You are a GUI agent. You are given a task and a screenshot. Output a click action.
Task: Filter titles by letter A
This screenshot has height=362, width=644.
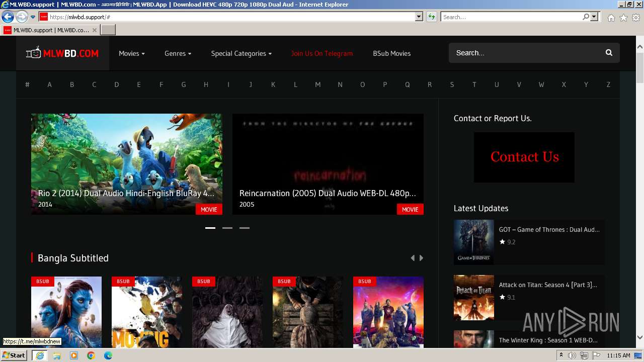coord(49,84)
